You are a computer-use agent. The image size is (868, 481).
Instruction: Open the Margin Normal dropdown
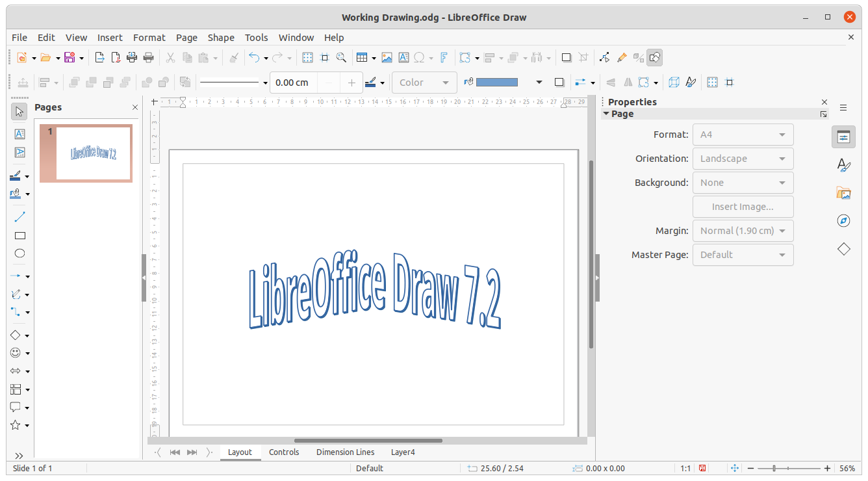click(x=743, y=231)
